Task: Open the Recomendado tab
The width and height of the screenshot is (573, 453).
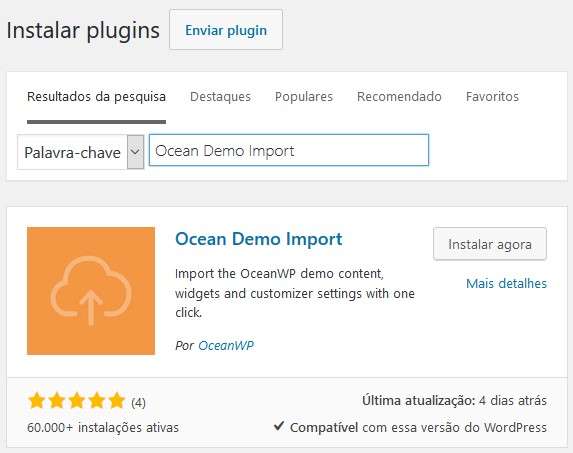Action: (x=399, y=97)
